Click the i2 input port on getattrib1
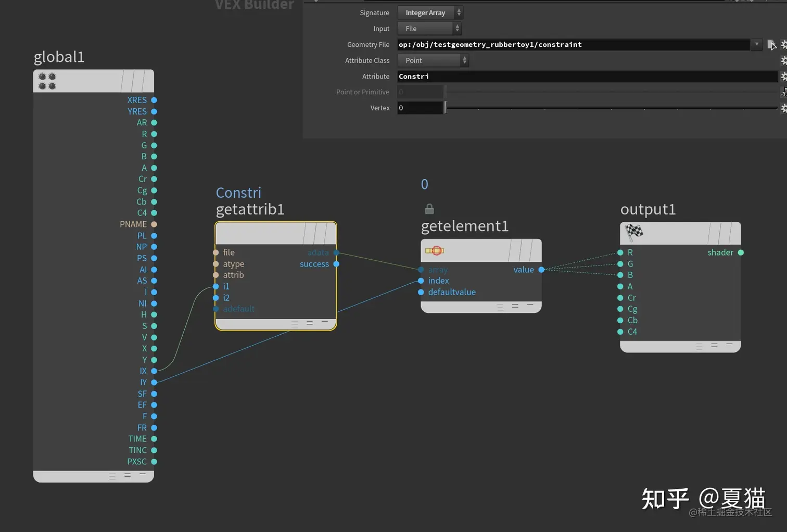The width and height of the screenshot is (787, 532). (x=215, y=298)
